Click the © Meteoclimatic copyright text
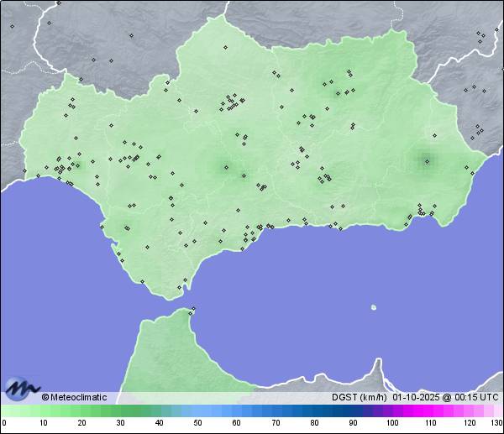504x434 pixels. (74, 397)
